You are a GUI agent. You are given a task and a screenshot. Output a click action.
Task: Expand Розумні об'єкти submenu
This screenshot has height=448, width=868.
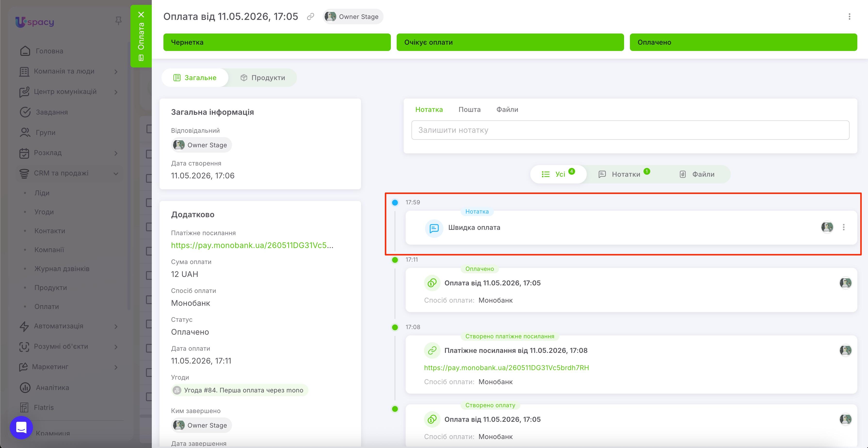116,347
